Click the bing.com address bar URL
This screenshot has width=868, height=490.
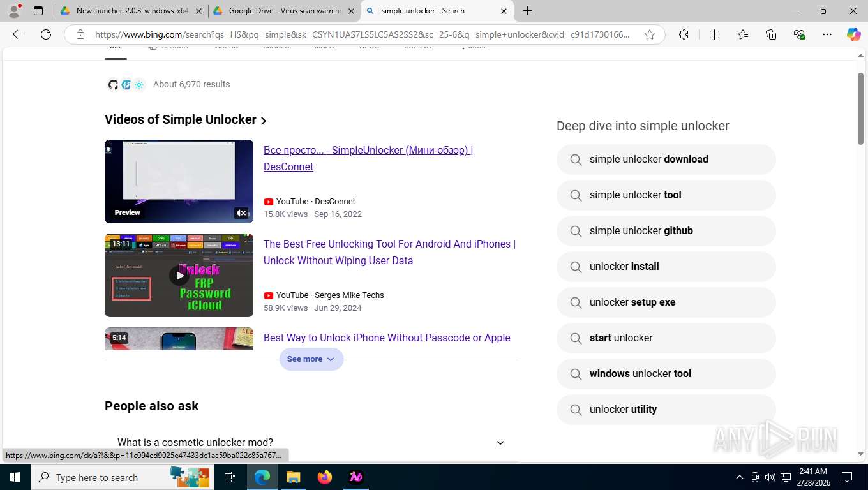[362, 34]
